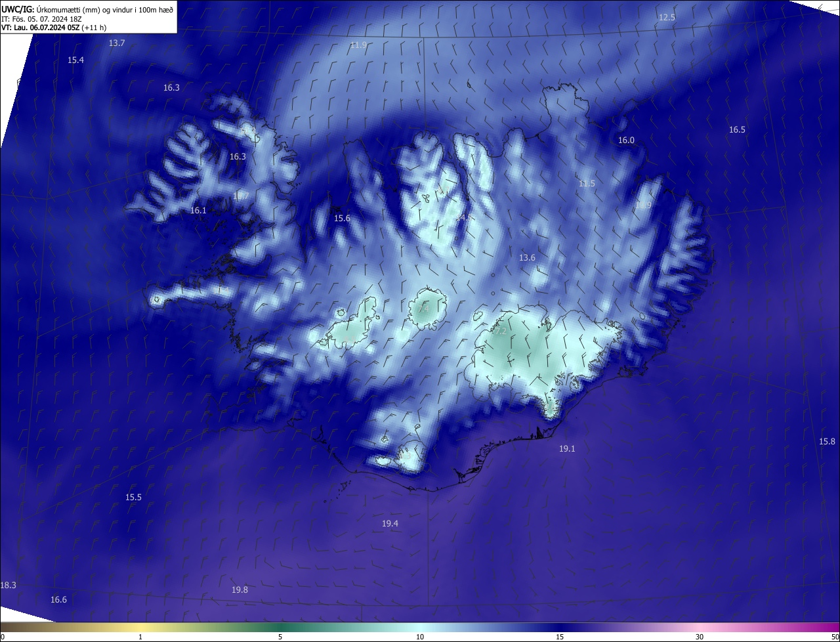
Task: Click the 19.8 value label
Action: tap(240, 590)
